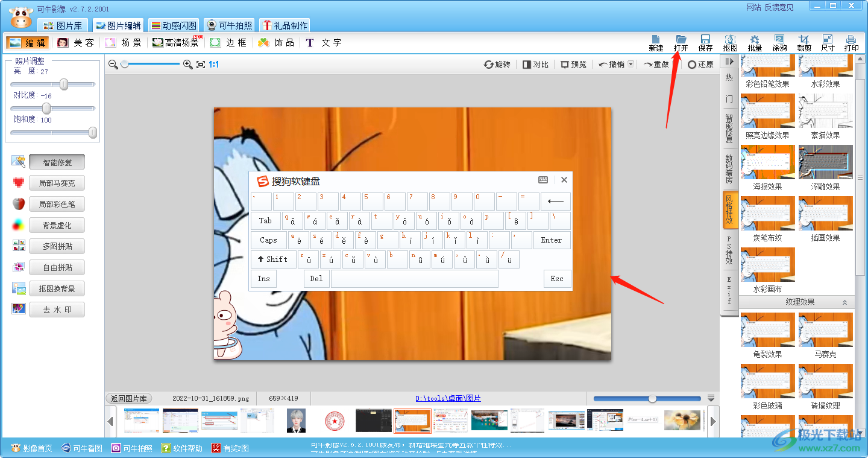Open the 数码暗房 vertical tab
This screenshot has height=458, width=868.
(x=729, y=170)
